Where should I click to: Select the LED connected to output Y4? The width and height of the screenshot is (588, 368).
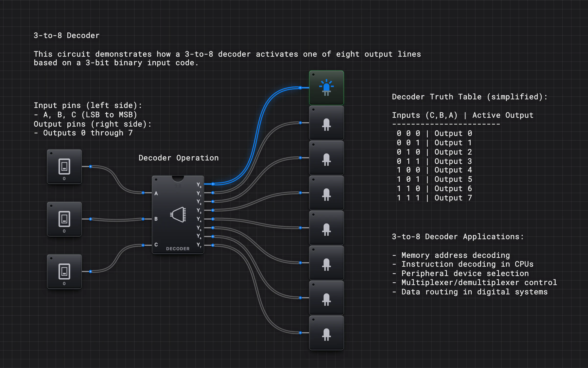[x=326, y=228]
